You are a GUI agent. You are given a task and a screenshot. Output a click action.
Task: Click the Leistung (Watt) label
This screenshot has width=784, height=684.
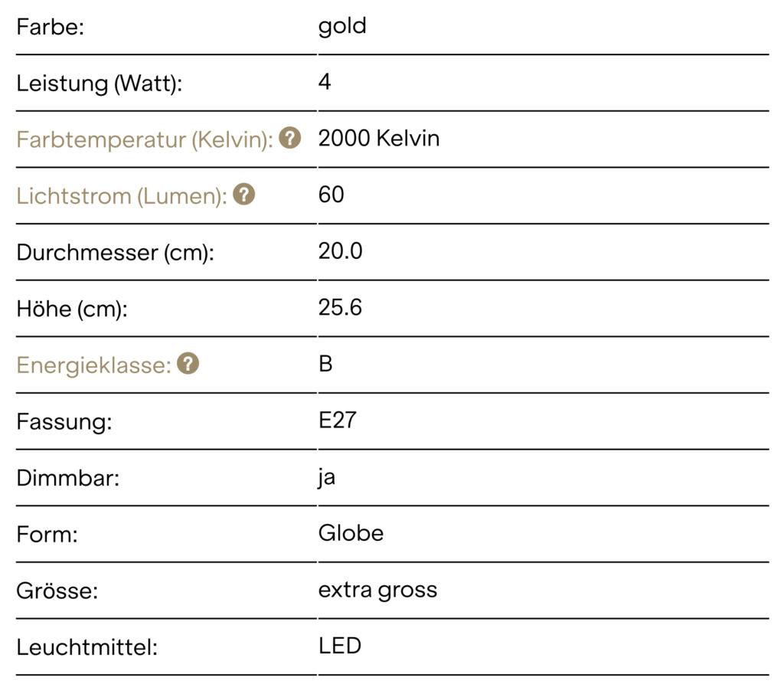(x=100, y=83)
